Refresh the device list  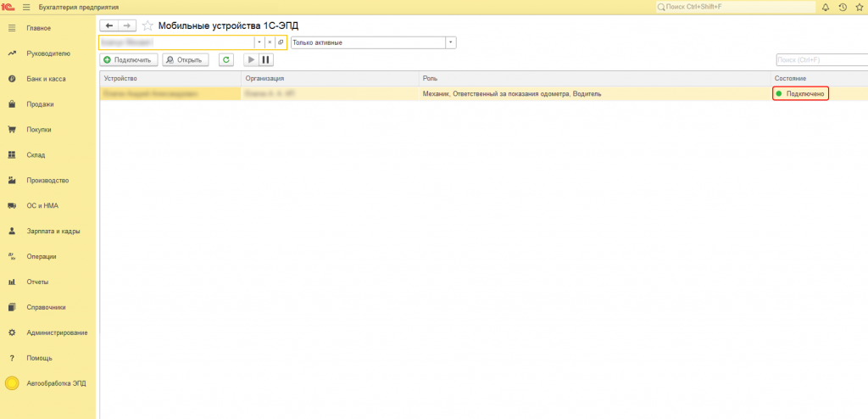tap(225, 60)
